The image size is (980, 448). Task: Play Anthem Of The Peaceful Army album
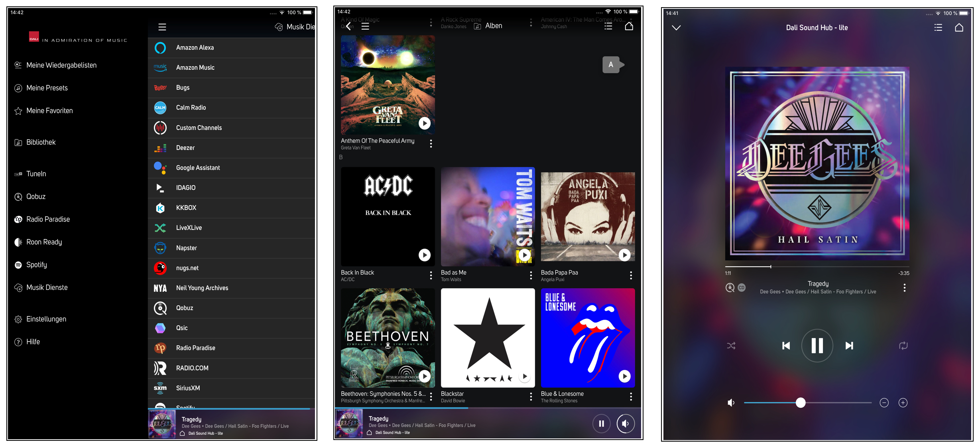(x=425, y=123)
